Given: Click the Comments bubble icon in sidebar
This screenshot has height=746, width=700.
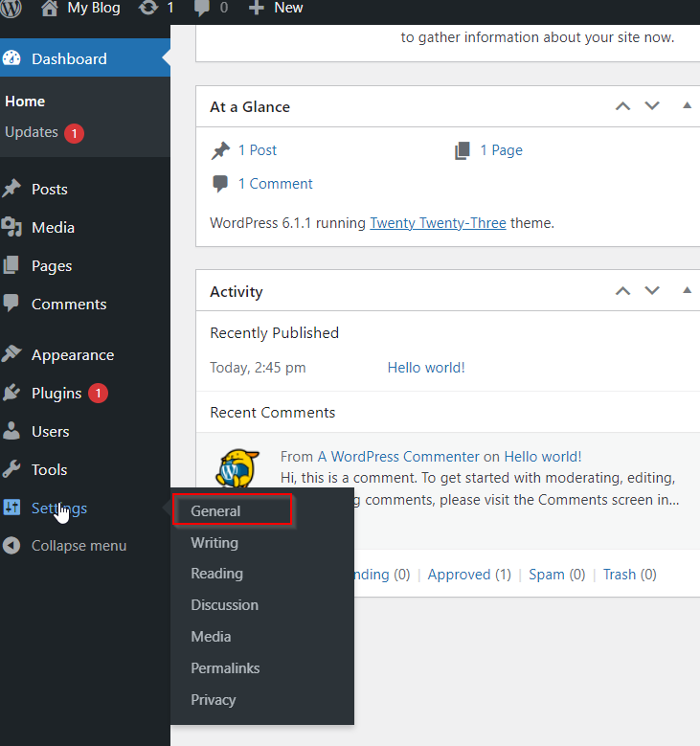Looking at the screenshot, I should tap(11, 303).
